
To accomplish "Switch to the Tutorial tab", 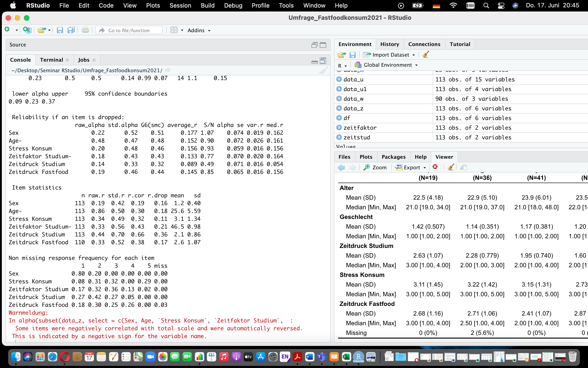I will [x=460, y=44].
